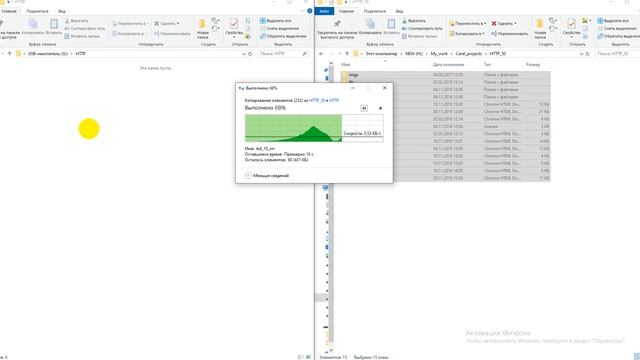Collapse details with Меньше сведений
Image resolution: width=640 pixels, height=360 pixels.
click(x=267, y=176)
